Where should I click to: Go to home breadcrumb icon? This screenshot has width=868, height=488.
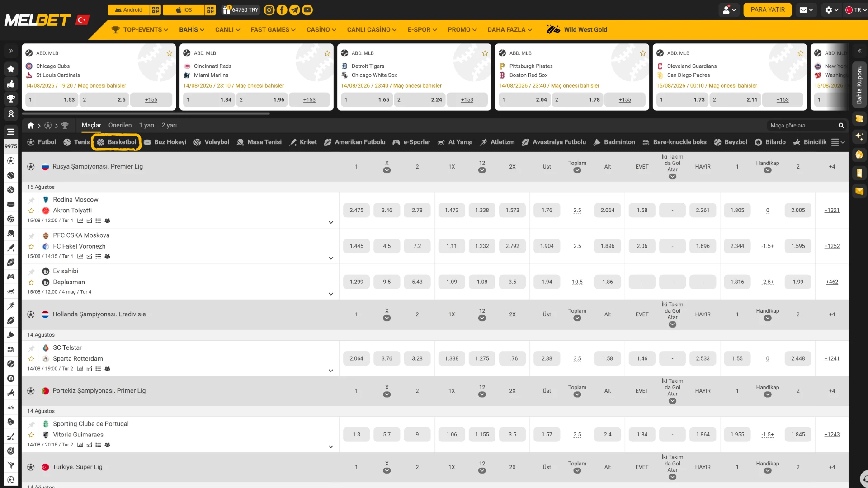31,126
